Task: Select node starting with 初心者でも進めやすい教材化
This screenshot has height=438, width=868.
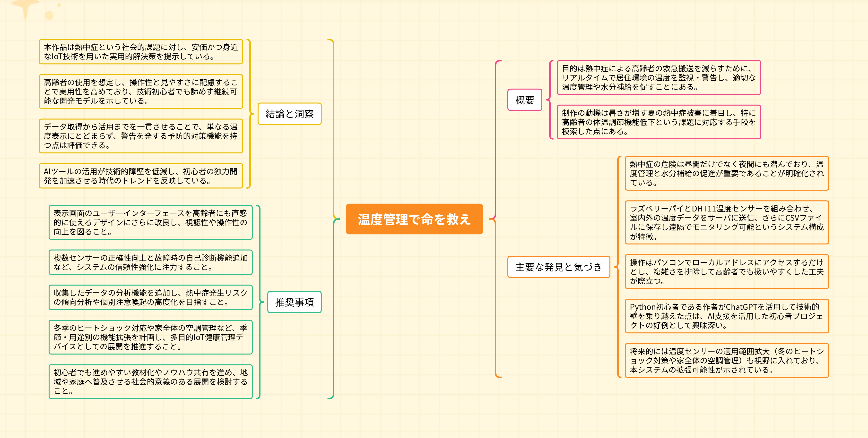Action: pos(150,381)
